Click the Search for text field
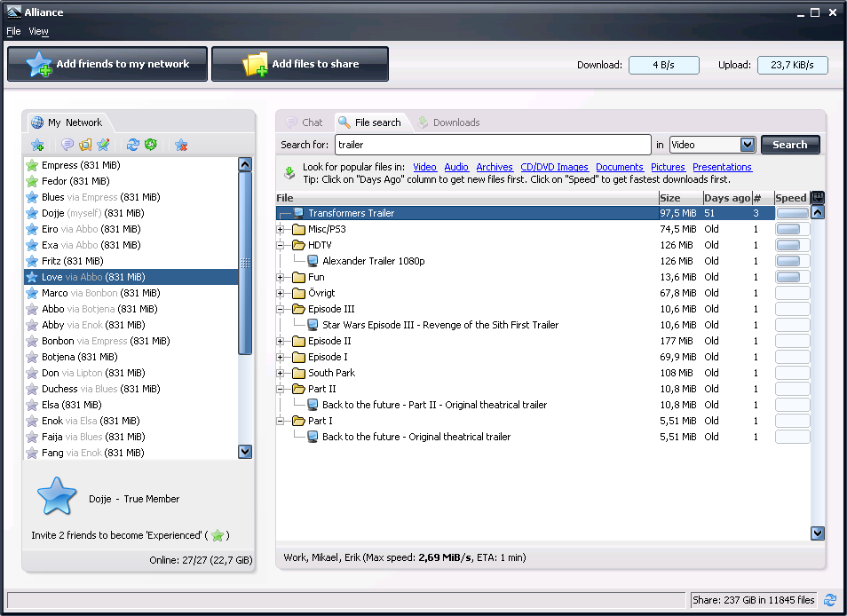 [x=493, y=145]
